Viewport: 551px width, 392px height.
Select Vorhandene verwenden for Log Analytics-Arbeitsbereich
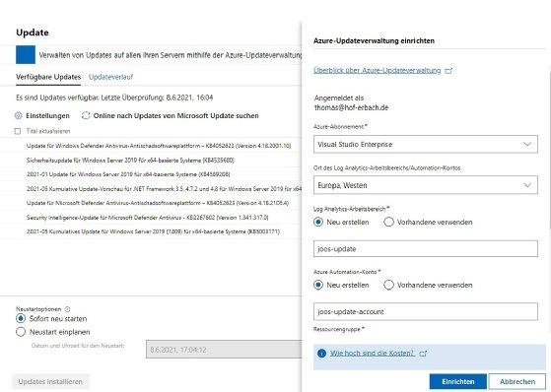388,222
